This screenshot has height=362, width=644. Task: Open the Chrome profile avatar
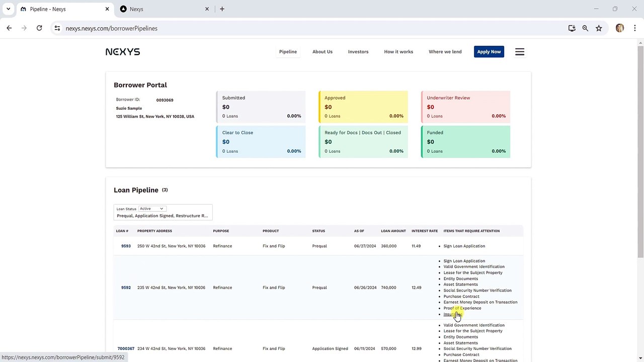click(620, 28)
